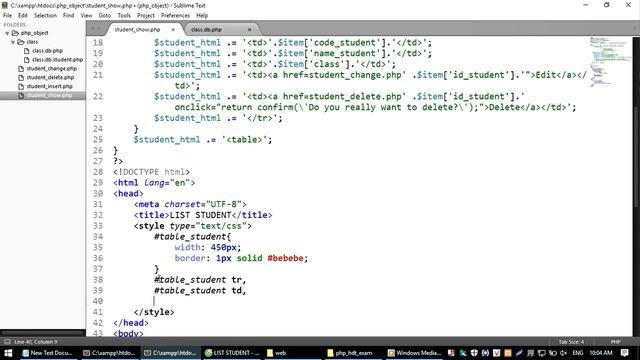
Task: Click the ENG language indicator
Action: point(578,353)
